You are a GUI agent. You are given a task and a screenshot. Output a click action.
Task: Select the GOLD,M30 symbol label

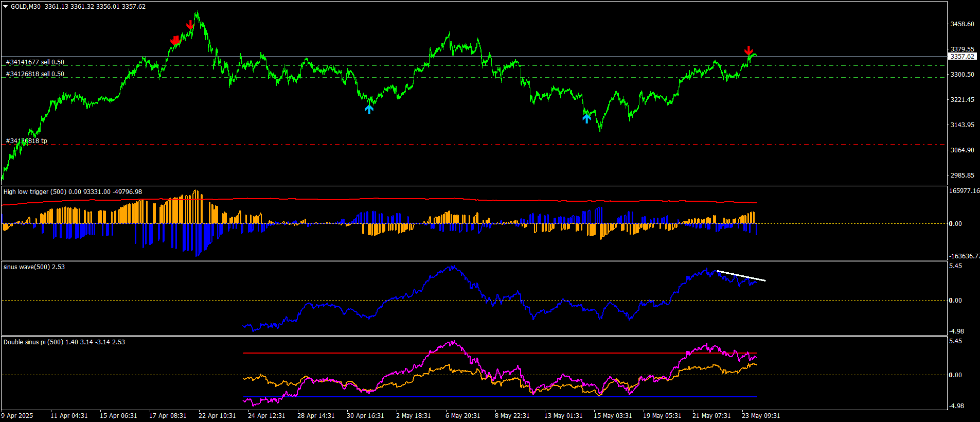[x=26, y=7]
